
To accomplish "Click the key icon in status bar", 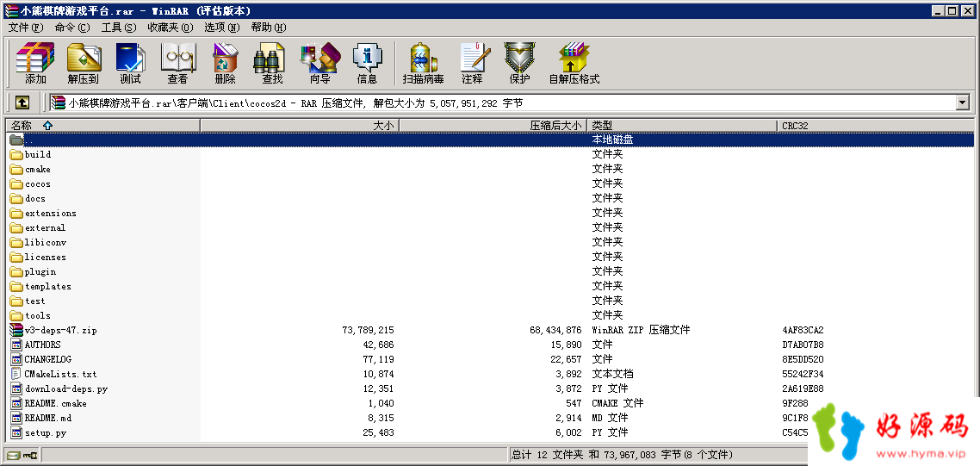I will click(31, 455).
